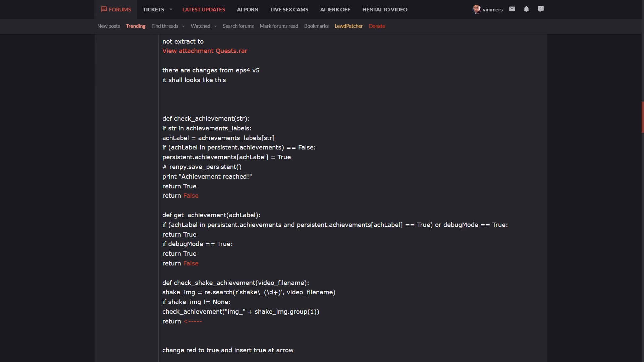Open the inbox envelope icon
This screenshot has width=644, height=362.
[x=512, y=9]
